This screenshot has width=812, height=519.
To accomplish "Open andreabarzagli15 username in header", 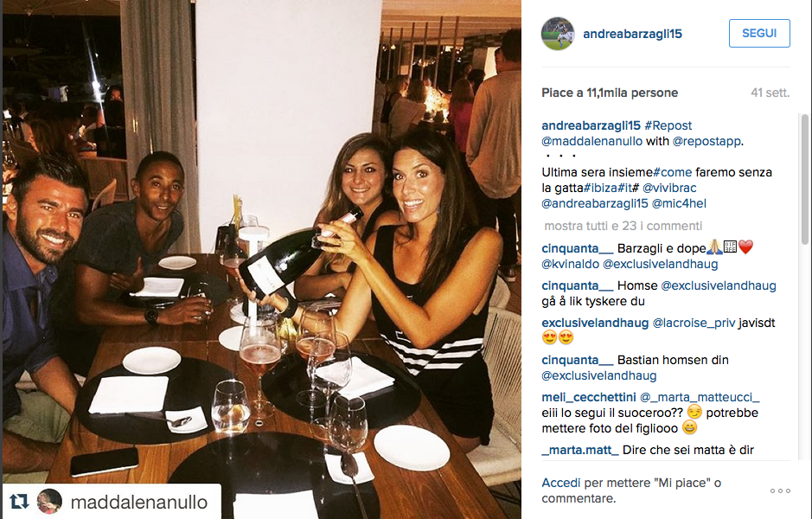I will pyautogui.click(x=632, y=34).
